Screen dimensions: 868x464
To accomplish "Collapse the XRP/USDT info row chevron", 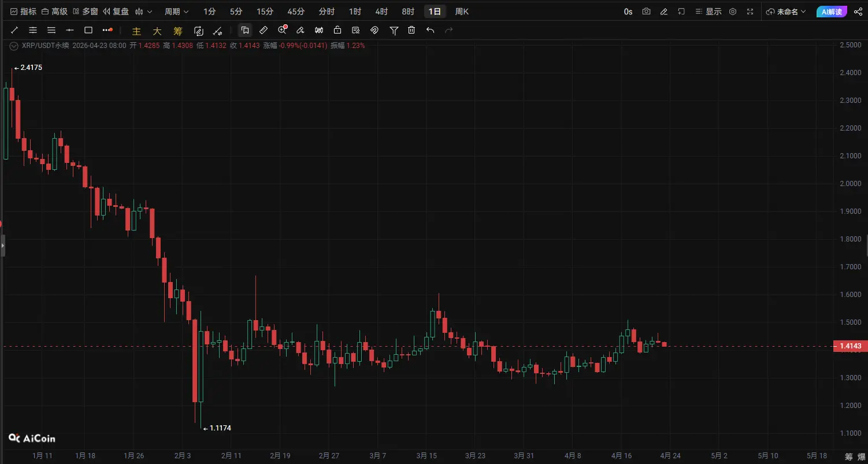I will pos(14,45).
